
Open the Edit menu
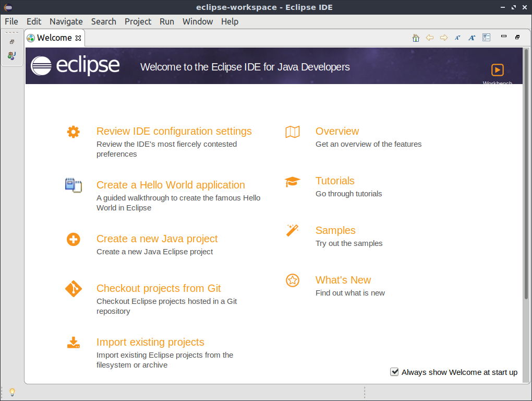pyautogui.click(x=34, y=21)
